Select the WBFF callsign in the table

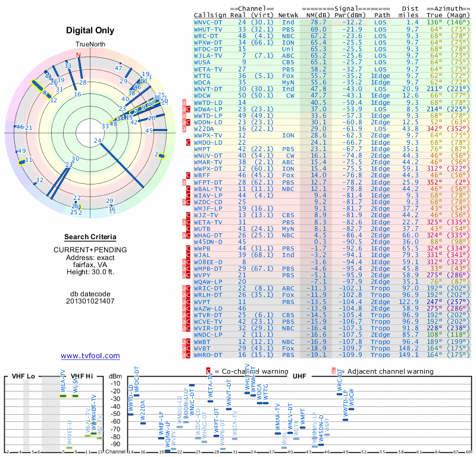point(202,176)
